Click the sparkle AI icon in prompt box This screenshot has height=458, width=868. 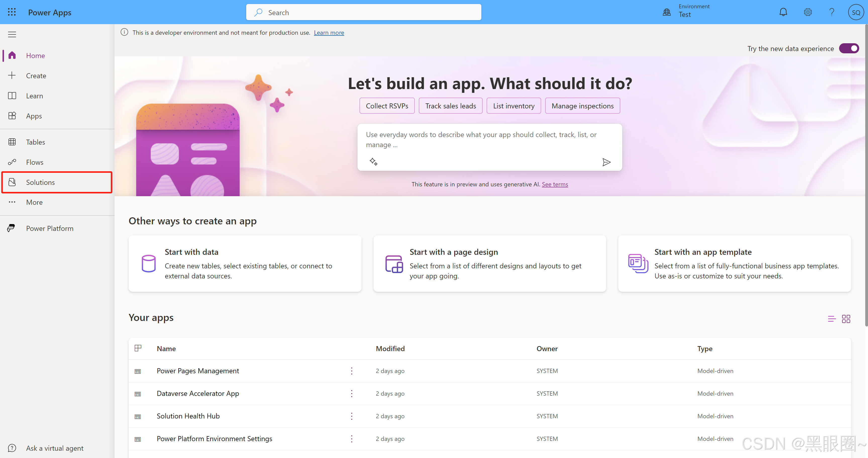click(x=373, y=161)
